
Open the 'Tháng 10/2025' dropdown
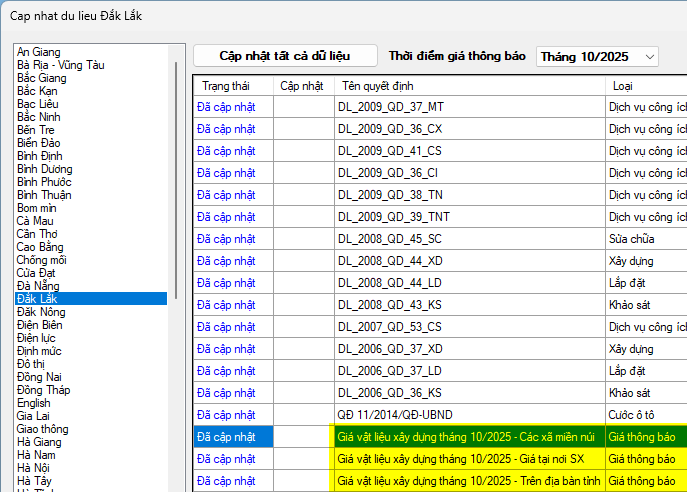[x=597, y=57]
